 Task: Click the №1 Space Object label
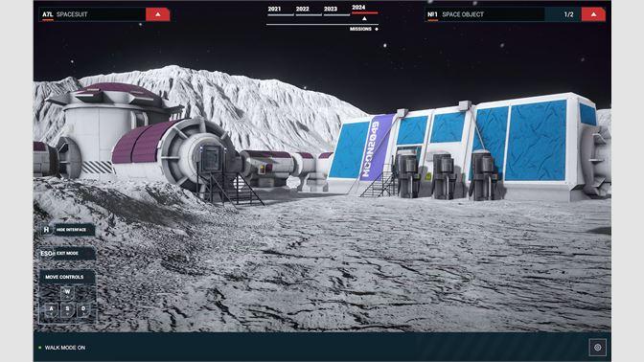455,14
